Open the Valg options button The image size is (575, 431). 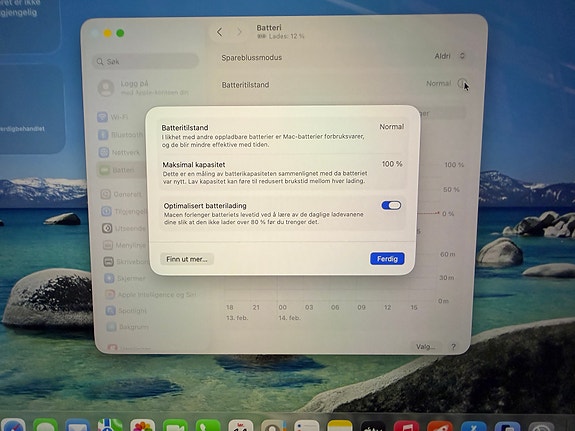coord(425,346)
